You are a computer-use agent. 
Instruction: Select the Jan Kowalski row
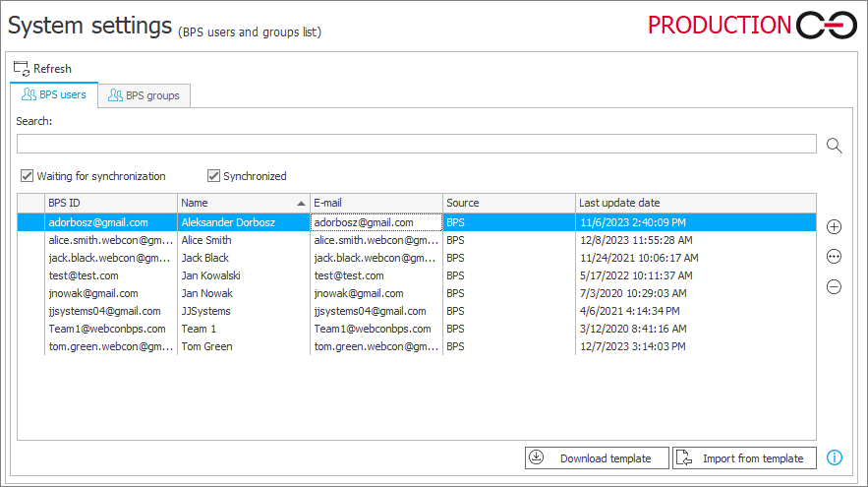tap(416, 275)
